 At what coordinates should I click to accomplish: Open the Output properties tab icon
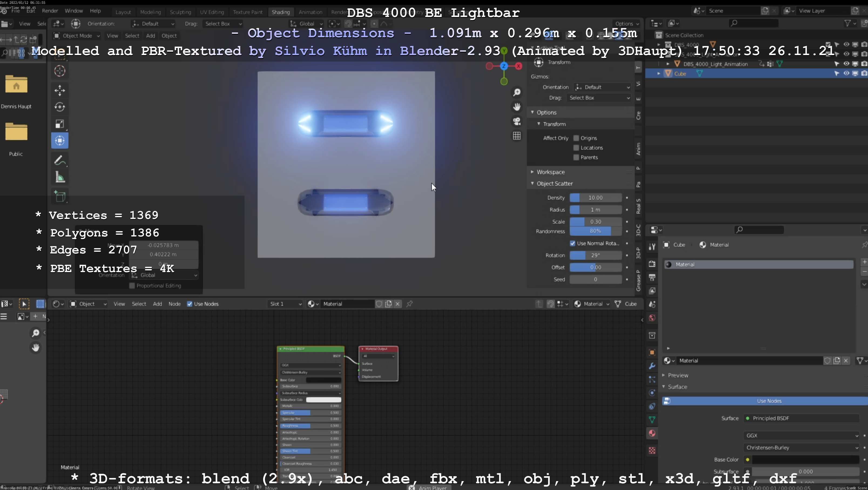coord(652,277)
